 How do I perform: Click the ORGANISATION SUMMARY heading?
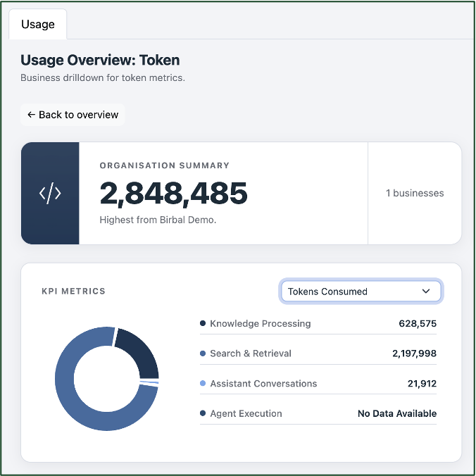click(164, 165)
